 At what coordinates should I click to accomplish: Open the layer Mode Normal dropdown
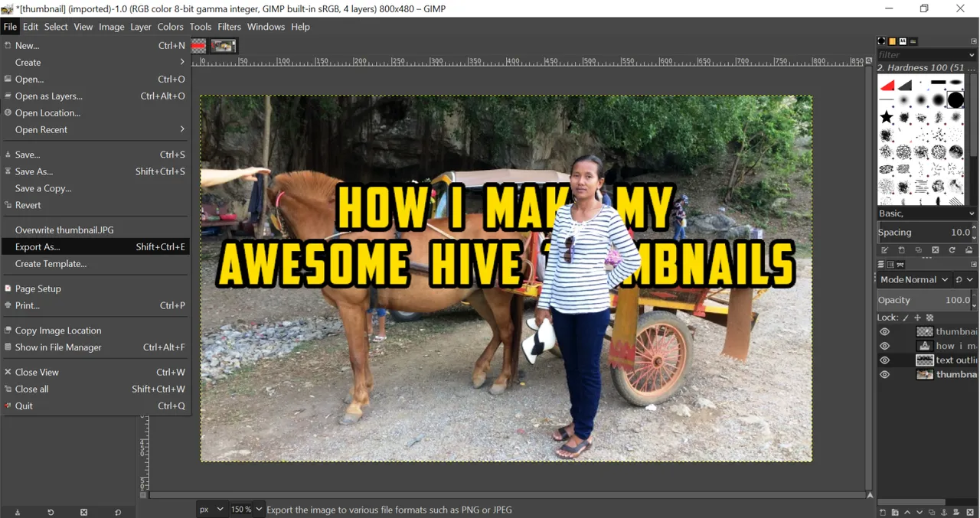point(914,280)
